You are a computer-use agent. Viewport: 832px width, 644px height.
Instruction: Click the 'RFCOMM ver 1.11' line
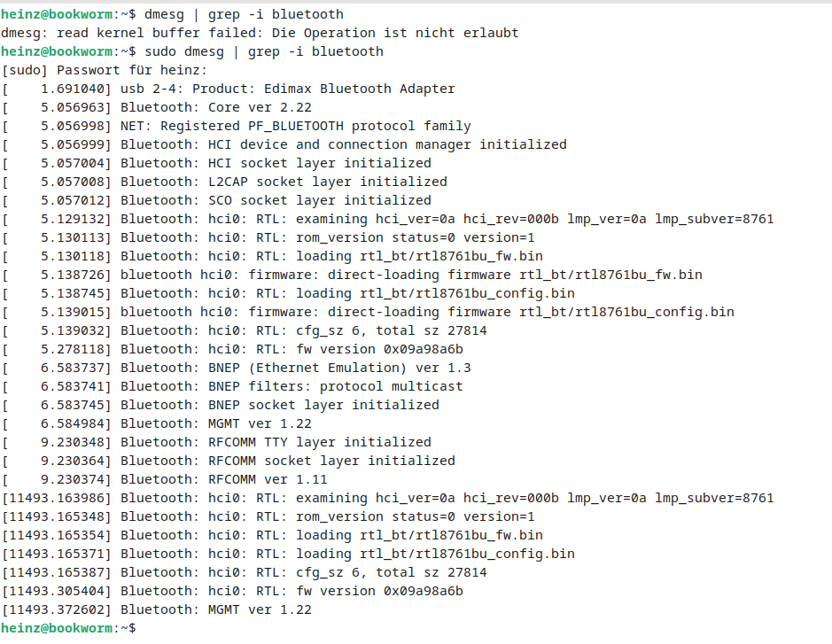pos(165,479)
